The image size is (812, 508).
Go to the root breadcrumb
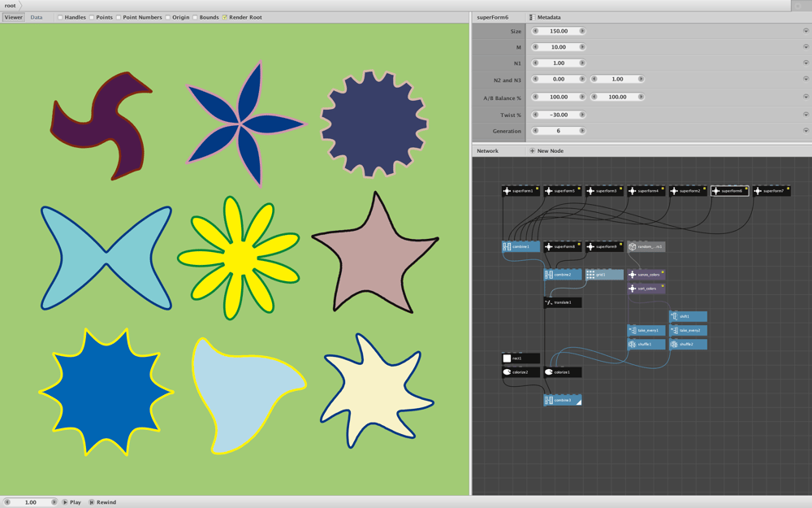click(x=11, y=6)
